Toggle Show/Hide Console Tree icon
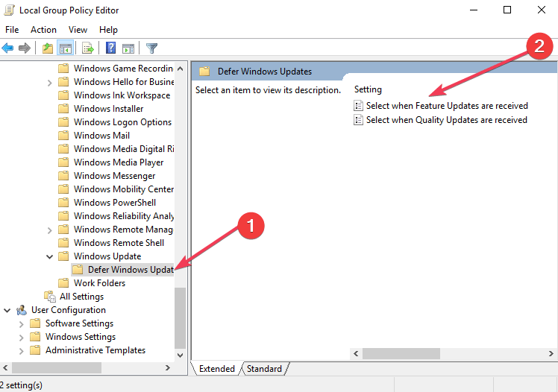 click(x=66, y=48)
